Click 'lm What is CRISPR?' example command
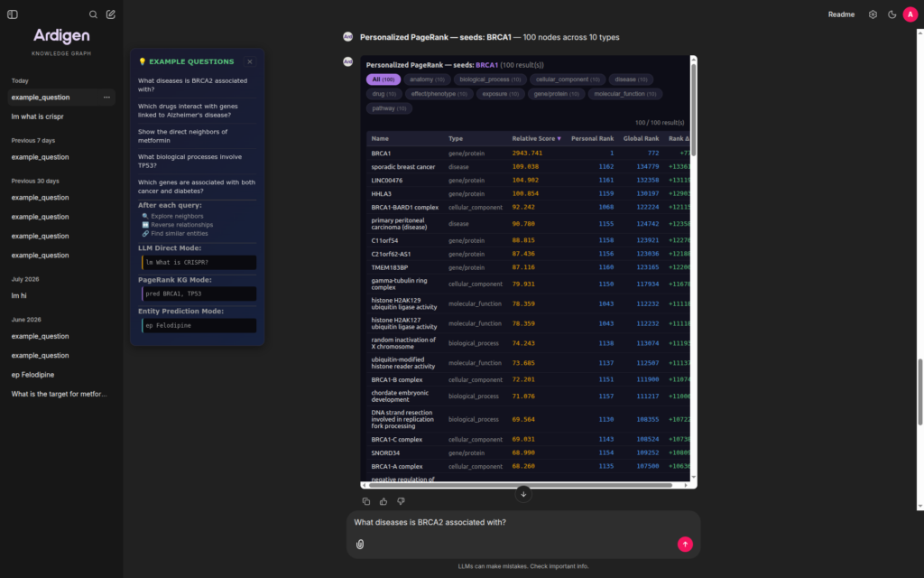 [199, 263]
